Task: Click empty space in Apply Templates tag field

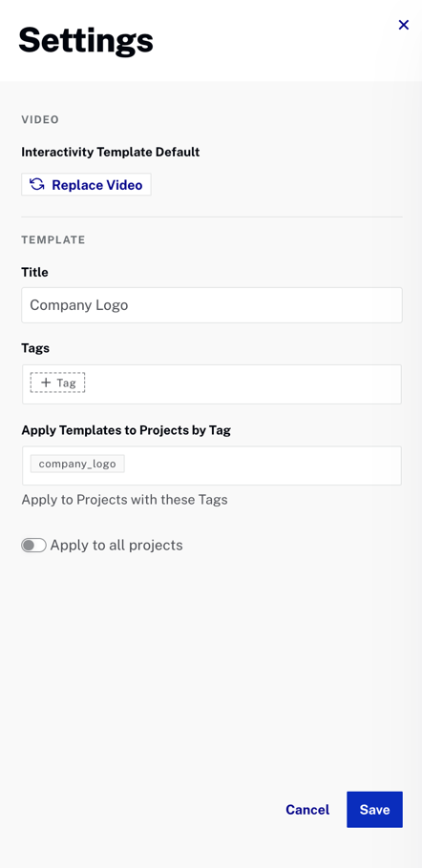Action: 264,465
